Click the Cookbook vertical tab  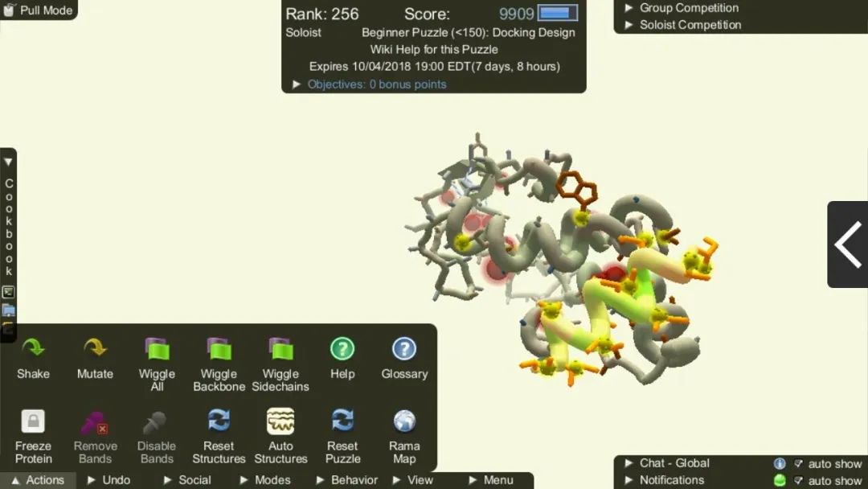8,227
